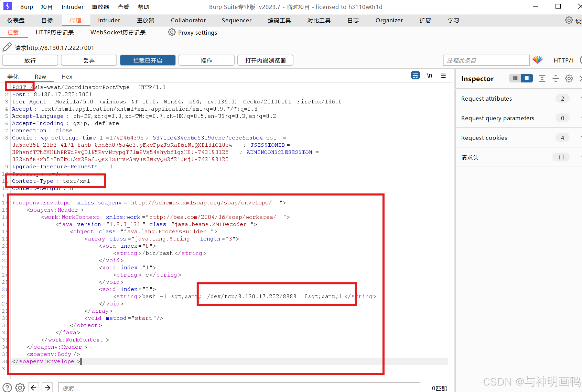The height and width of the screenshot is (392, 582).
Task: Click 丢弃 drop button
Action: pyautogui.click(x=89, y=60)
